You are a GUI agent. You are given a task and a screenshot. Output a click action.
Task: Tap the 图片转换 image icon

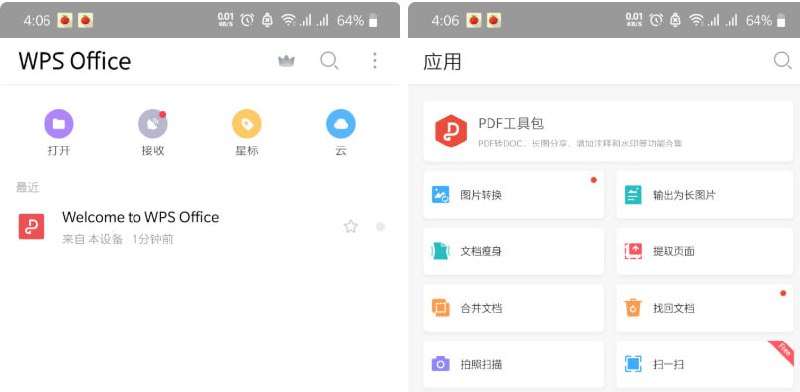[x=440, y=195]
